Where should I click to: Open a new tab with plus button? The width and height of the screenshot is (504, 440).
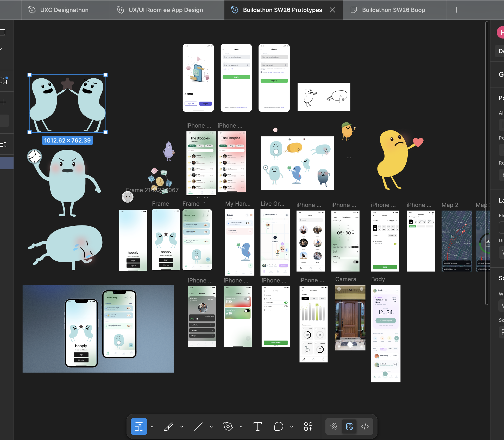456,10
